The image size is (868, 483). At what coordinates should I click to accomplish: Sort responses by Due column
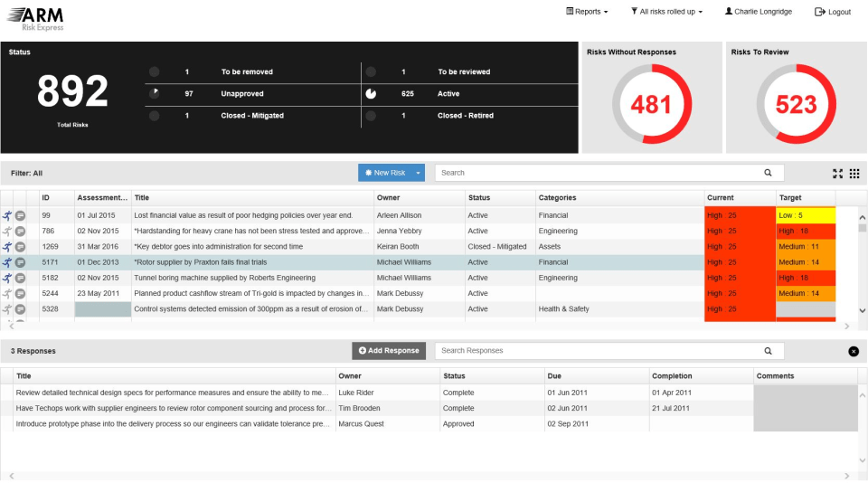[x=597, y=376]
